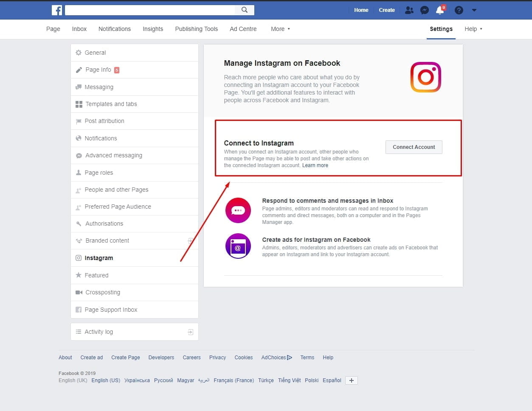Viewport: 532px width, 411px height.
Task: Click the Page Support Inbox Facebook icon
Action: click(79, 310)
